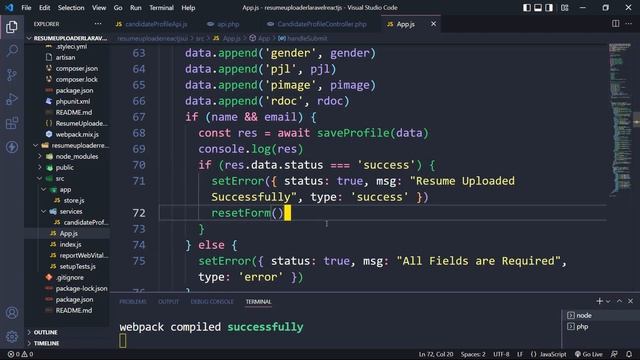
Task: Open the Accounts icon in activity bar
Action: [12, 313]
